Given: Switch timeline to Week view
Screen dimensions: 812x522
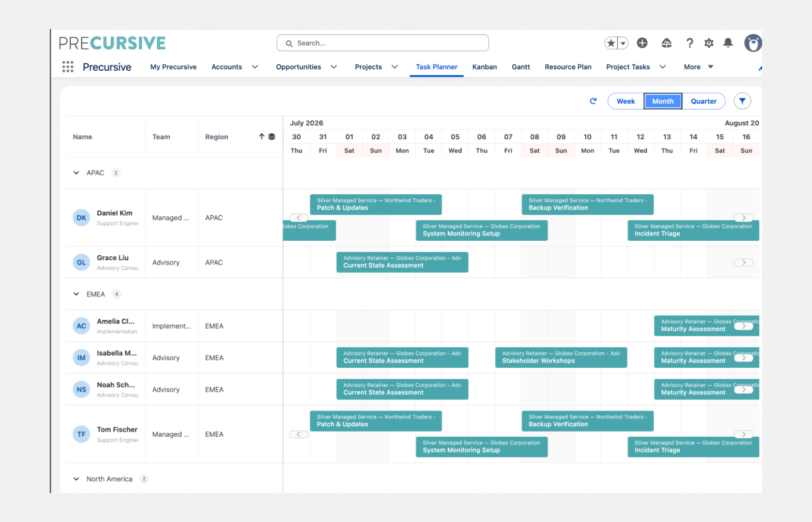Looking at the screenshot, I should tap(626, 101).
